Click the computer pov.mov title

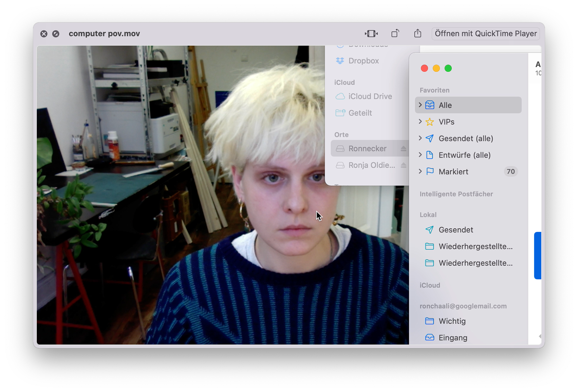(104, 33)
